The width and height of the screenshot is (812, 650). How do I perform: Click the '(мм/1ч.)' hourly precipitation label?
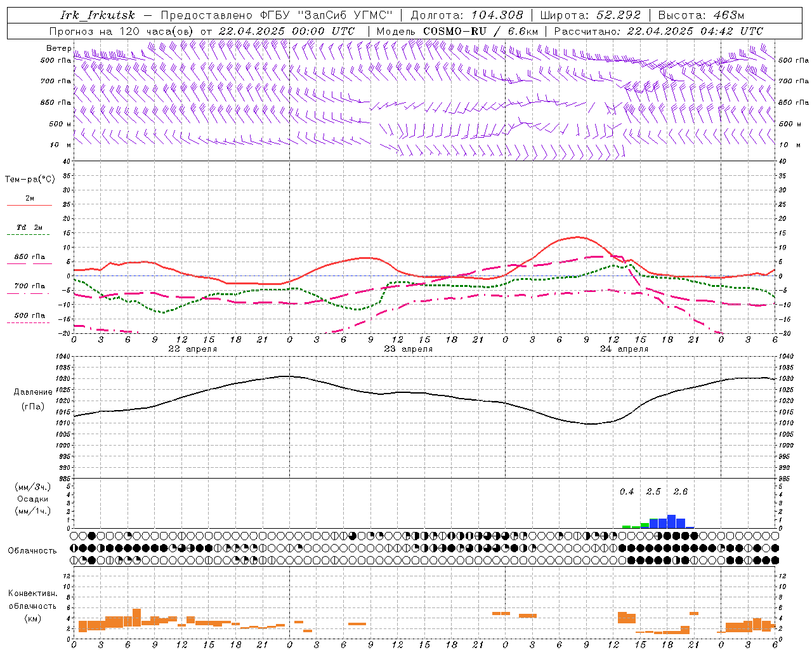tap(33, 511)
